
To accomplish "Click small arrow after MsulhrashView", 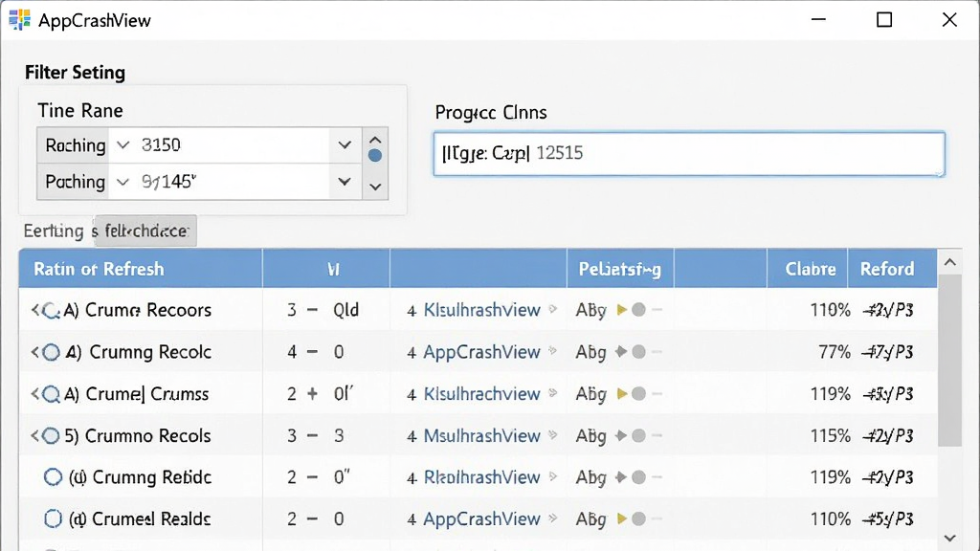I will pos(552,434).
